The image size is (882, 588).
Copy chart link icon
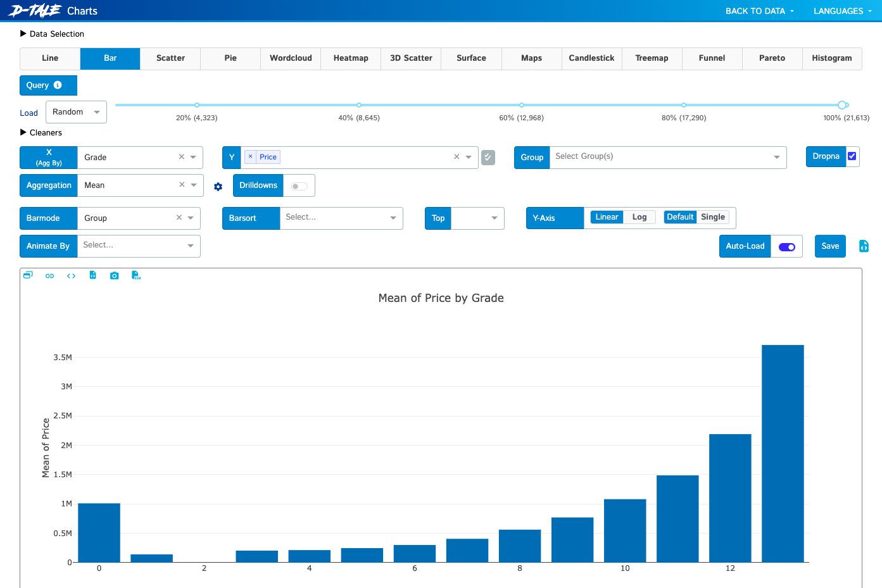(x=50, y=276)
